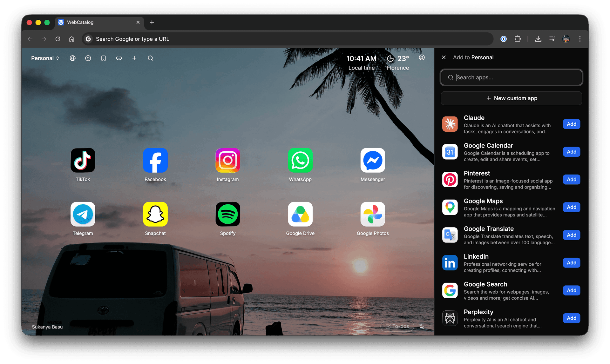Click the 10:41 AM local time widget
Viewport: 610px width, 364px height.
point(362,63)
